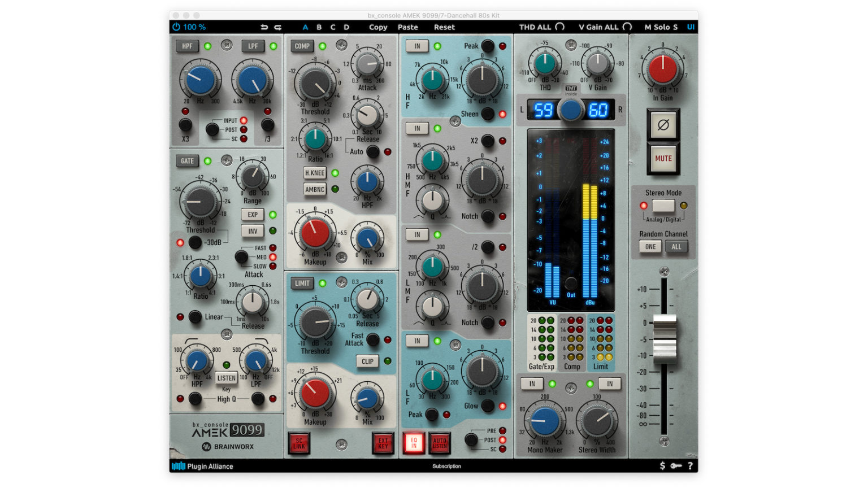868x488 pixels.
Task: Click Paste in the top bar
Action: (407, 27)
